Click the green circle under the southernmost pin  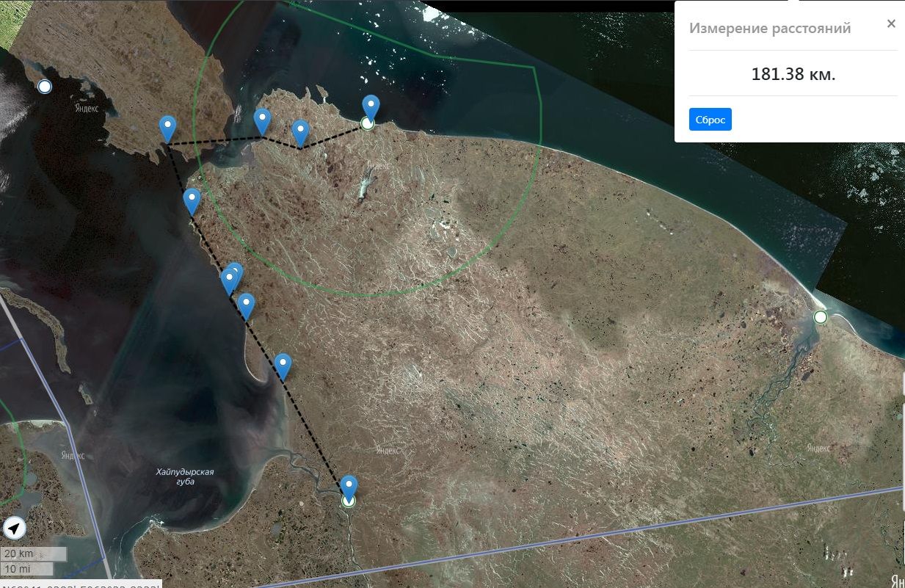click(x=349, y=501)
